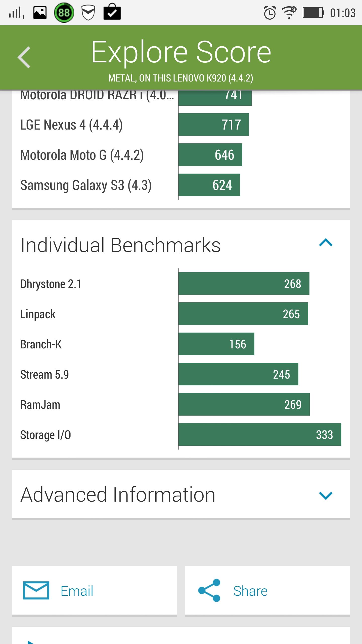
Task: Click the Email envelope icon
Action: coord(36,590)
